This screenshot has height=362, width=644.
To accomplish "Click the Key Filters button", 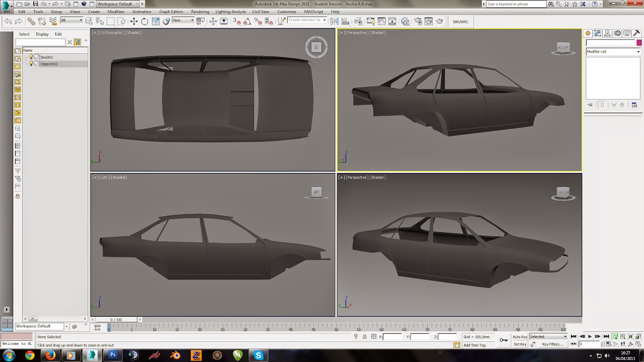I will (x=552, y=344).
